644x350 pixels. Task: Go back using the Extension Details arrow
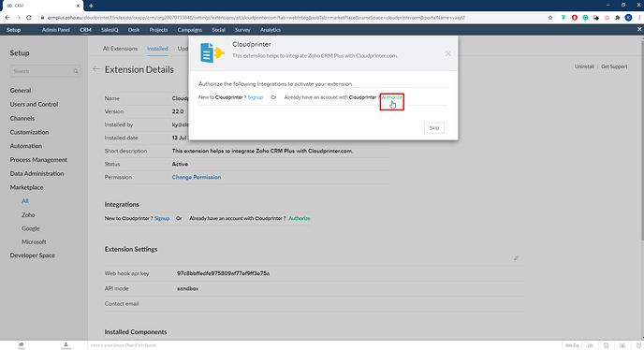tap(96, 69)
